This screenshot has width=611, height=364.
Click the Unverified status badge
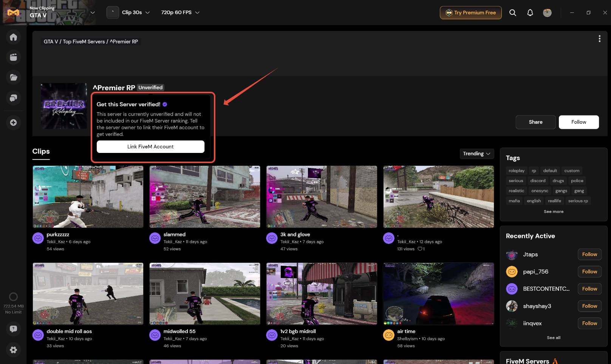150,88
